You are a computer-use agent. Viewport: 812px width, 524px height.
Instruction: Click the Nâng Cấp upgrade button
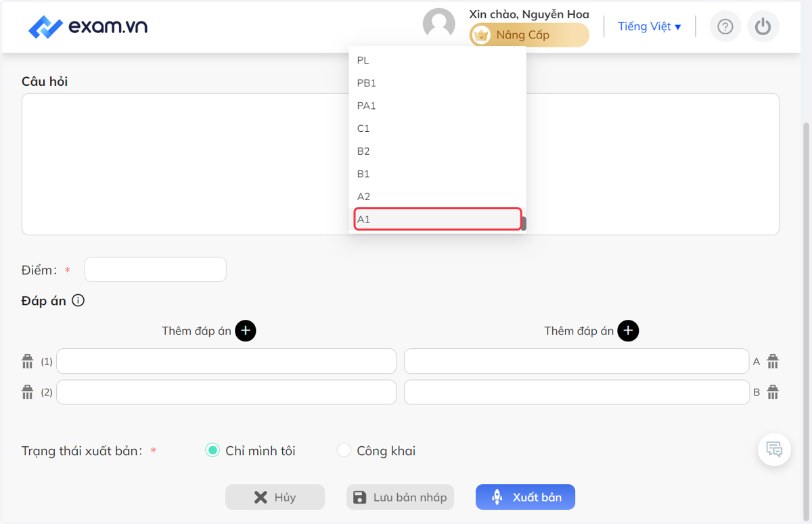[x=529, y=35]
